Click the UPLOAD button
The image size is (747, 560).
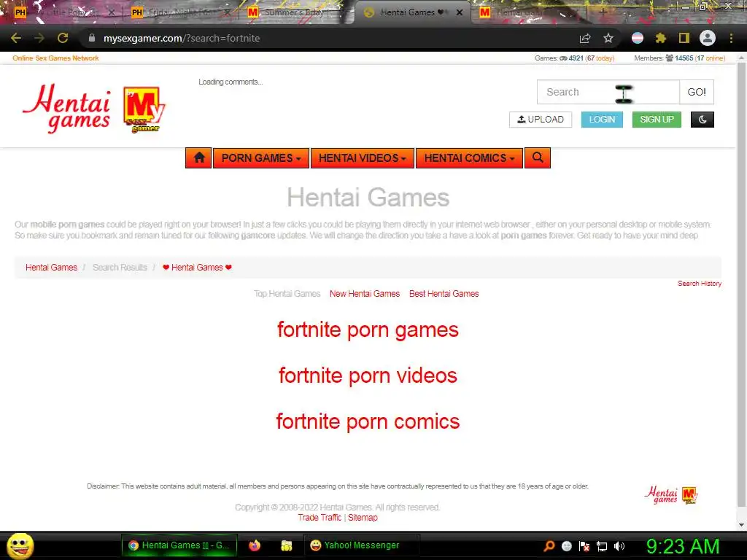point(541,120)
